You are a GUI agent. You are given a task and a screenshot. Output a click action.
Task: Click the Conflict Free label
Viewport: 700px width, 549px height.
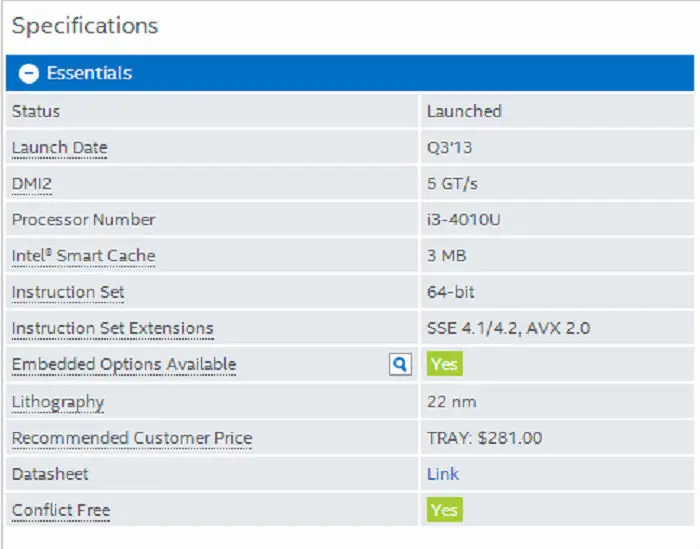pos(61,510)
